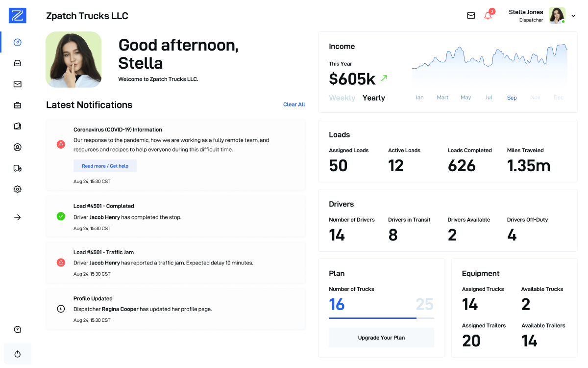Image resolution: width=588 pixels, height=368 pixels.
Task: Select Sep on the income chart axis
Action: 512,98
